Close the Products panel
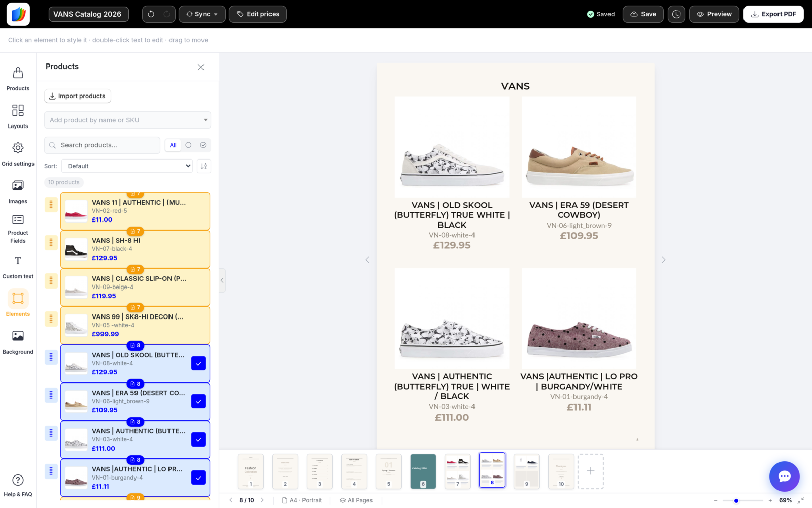 click(x=201, y=67)
